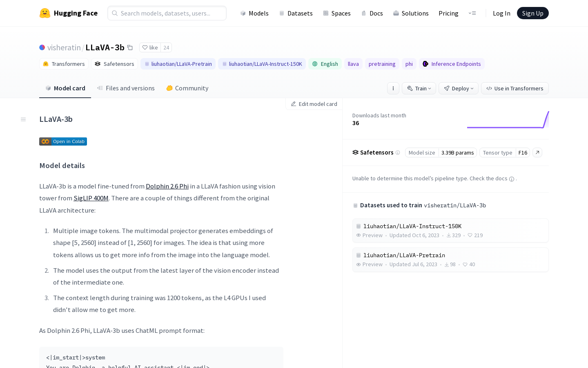Screen dimensions: 588x368
Task: Click Log In
Action: 501,13
